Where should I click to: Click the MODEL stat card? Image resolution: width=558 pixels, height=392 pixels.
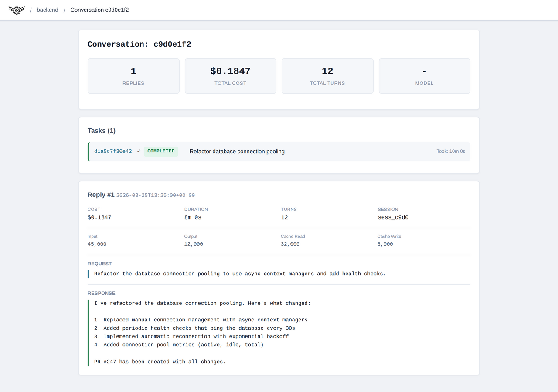pyautogui.click(x=424, y=76)
